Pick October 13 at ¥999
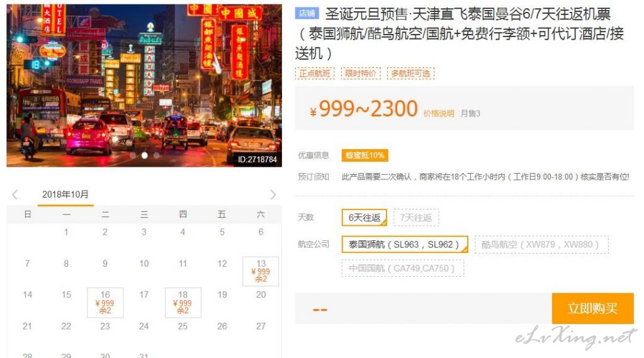Viewport: 644px width, 358px height. point(261,271)
